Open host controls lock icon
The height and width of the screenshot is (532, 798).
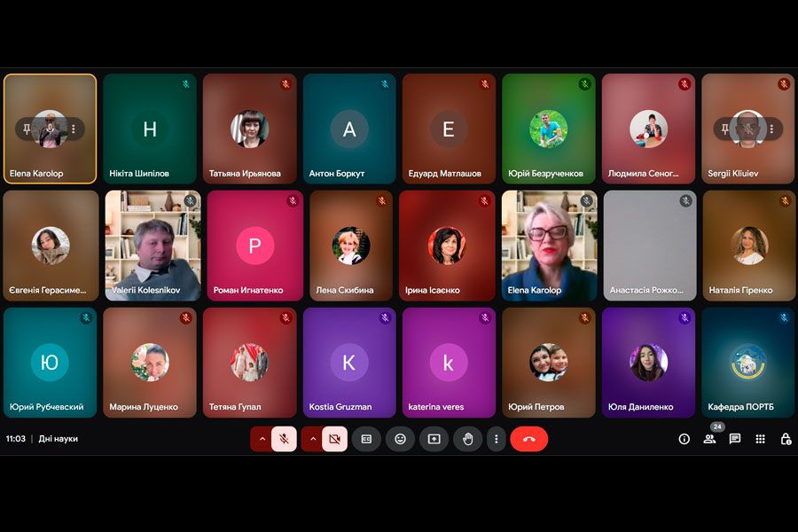tap(786, 439)
